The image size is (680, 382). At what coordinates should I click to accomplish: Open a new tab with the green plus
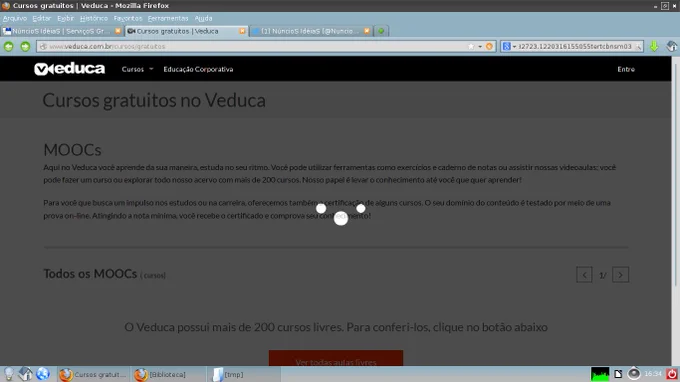(381, 31)
